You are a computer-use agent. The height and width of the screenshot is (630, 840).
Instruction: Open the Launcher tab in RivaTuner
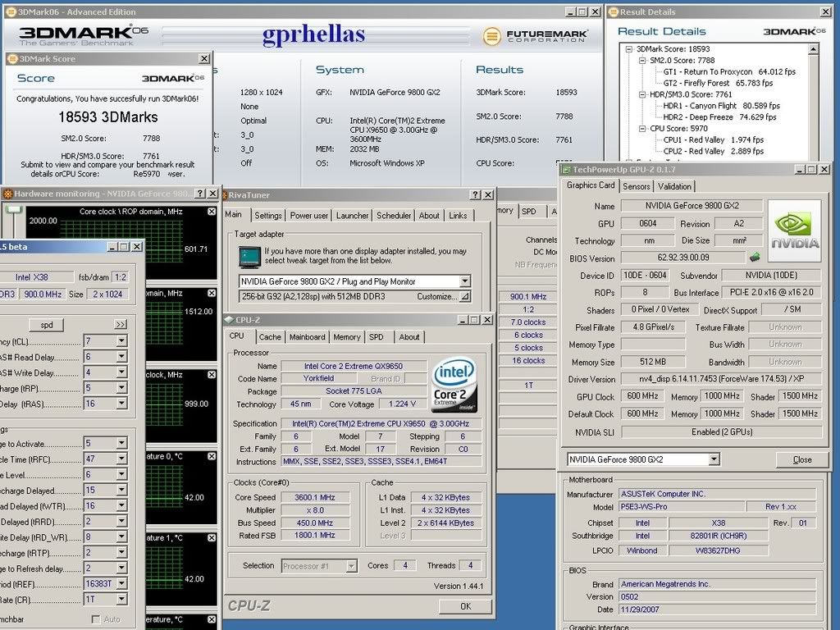352,216
